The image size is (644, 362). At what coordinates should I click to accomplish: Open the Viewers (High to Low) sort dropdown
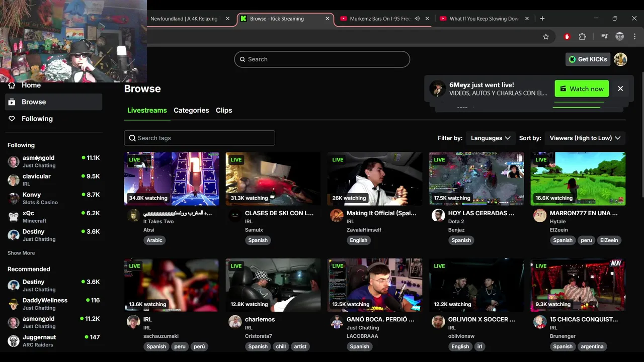(585, 138)
